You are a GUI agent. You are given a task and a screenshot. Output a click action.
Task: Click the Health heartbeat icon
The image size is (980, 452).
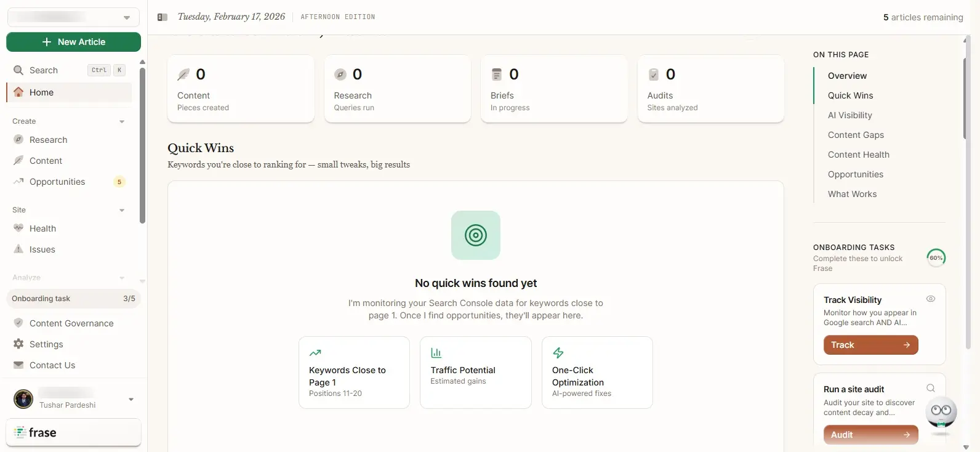[x=18, y=228]
